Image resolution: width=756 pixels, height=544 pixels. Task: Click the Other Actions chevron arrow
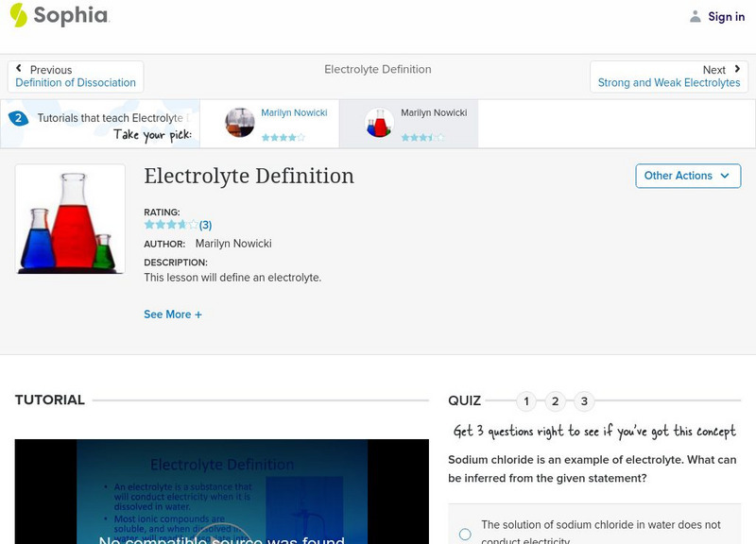click(x=724, y=176)
